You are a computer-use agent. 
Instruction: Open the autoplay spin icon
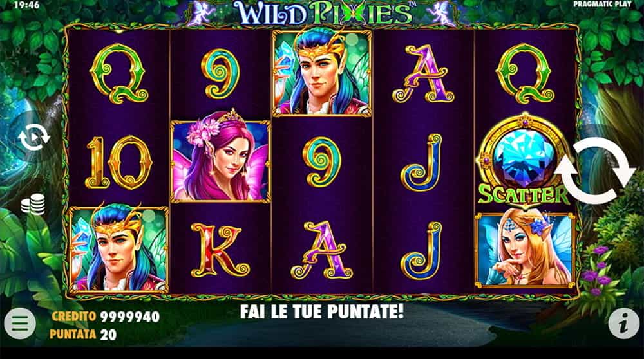coord(34,137)
